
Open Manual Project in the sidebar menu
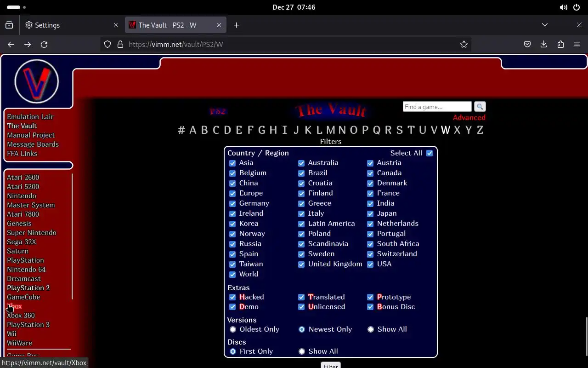31,135
